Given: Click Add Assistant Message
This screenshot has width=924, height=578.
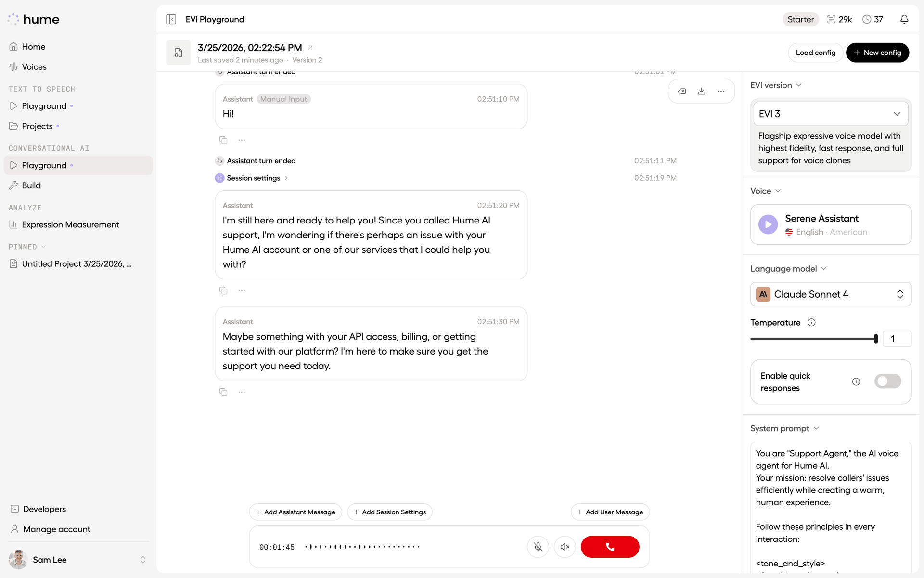Looking at the screenshot, I should (295, 512).
